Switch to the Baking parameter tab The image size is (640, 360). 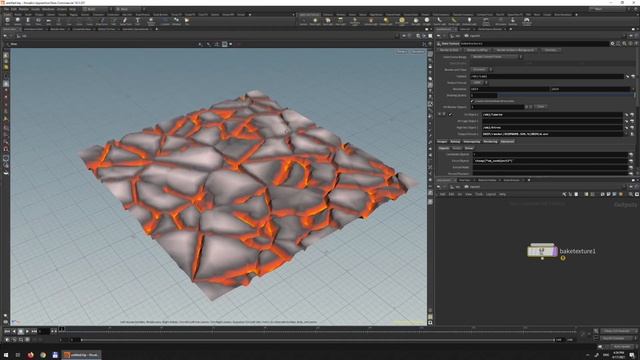coord(455,142)
